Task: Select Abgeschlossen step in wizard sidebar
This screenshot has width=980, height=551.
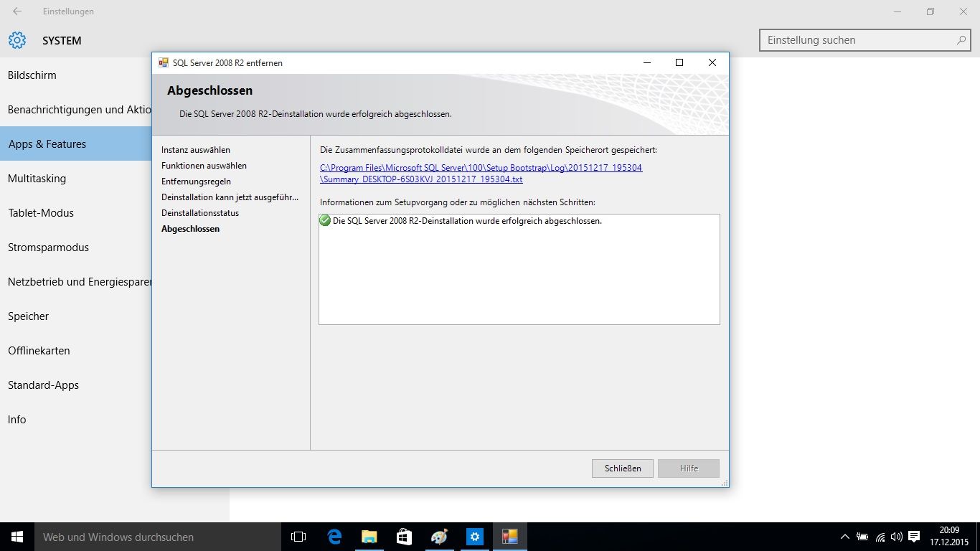Action: click(x=190, y=229)
